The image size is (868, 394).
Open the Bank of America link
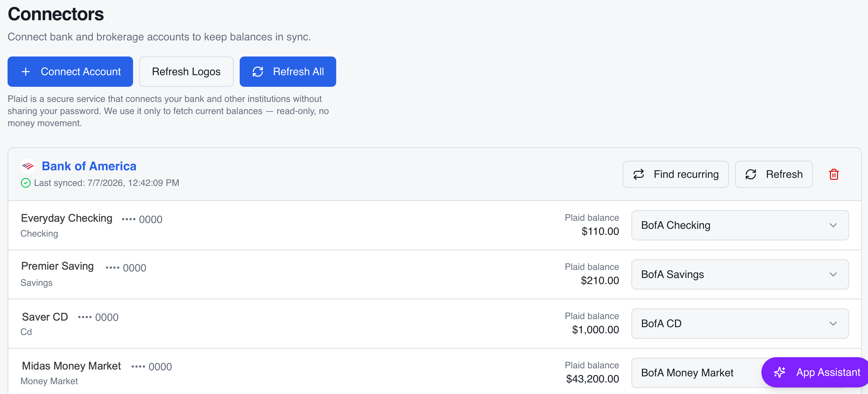89,166
